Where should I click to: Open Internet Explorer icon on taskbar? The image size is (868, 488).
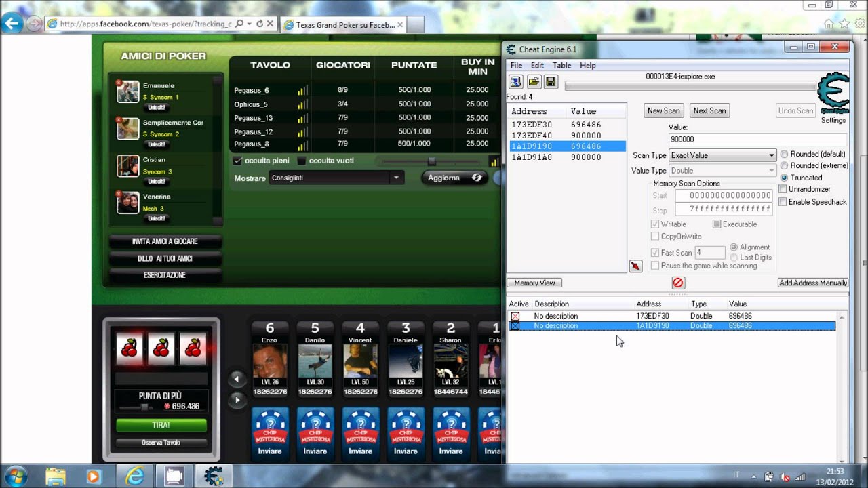[135, 476]
